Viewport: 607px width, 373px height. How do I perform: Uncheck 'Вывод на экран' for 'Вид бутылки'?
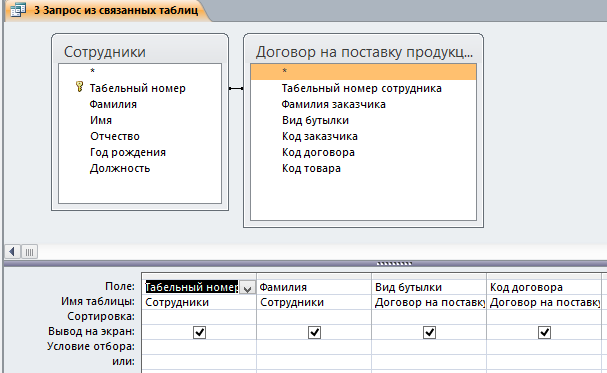[x=429, y=332]
